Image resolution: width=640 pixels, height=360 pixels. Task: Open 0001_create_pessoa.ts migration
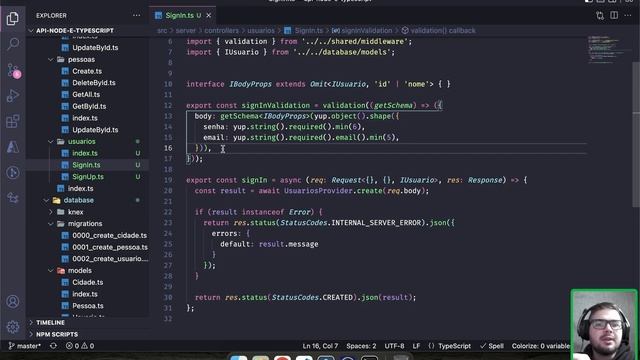click(109, 247)
